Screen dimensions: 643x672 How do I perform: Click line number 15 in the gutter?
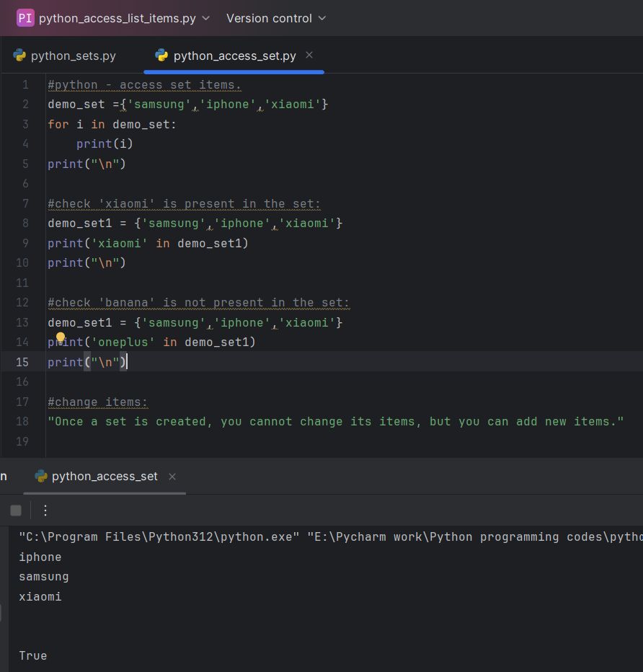pyautogui.click(x=22, y=362)
